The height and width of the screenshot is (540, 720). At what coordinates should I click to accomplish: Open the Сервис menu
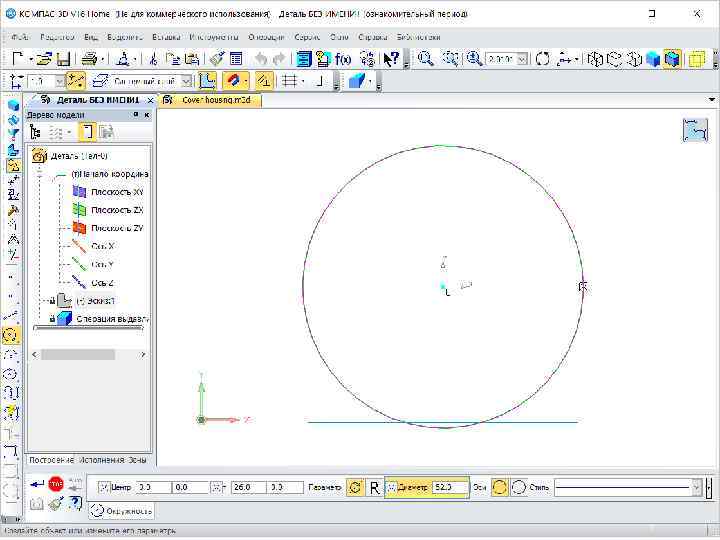307,37
